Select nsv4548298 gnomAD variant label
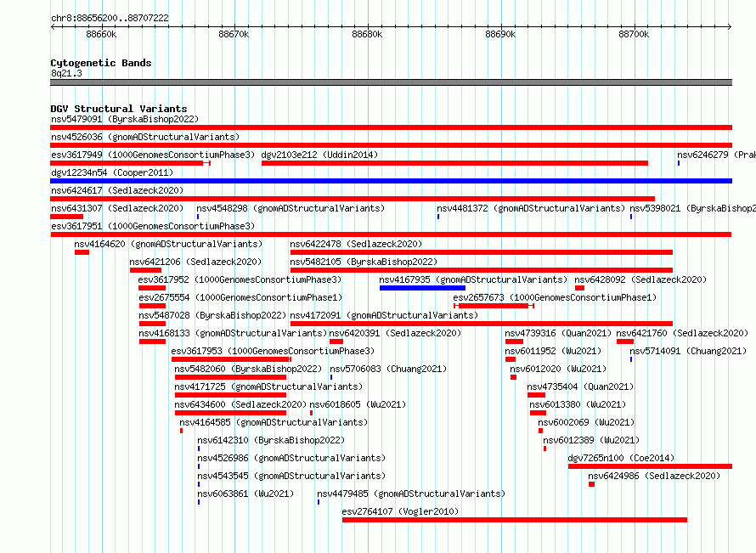Viewport: 756px width, 553px height. point(291,208)
